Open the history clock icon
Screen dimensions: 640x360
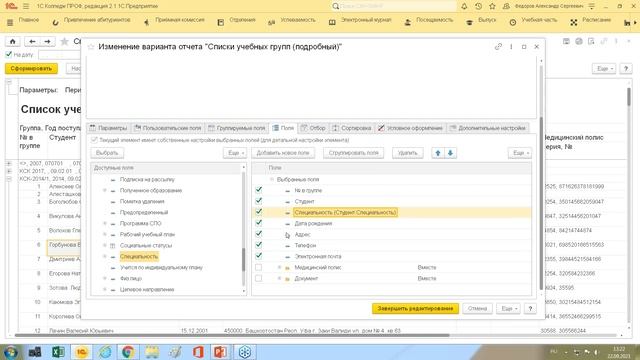[478, 6]
